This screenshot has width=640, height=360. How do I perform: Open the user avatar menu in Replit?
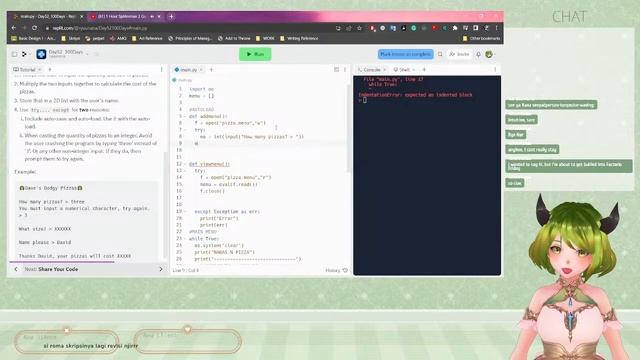489,54
